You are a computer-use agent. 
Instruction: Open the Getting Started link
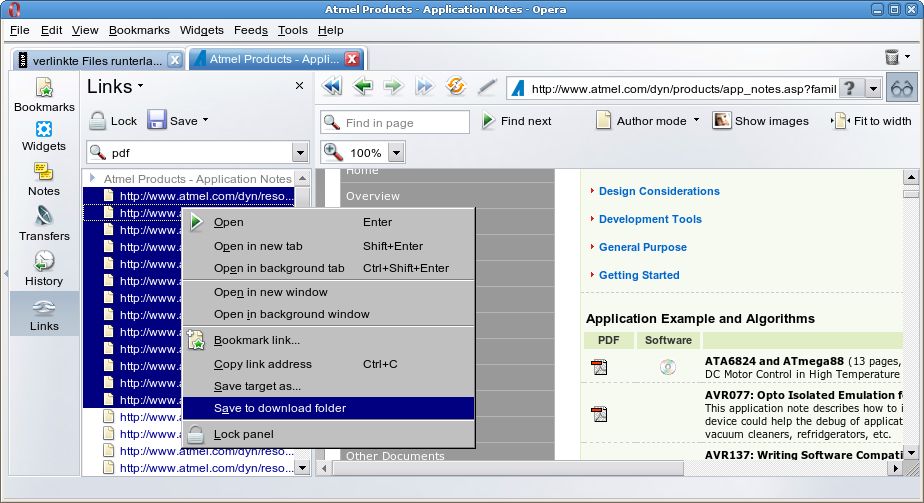639,275
